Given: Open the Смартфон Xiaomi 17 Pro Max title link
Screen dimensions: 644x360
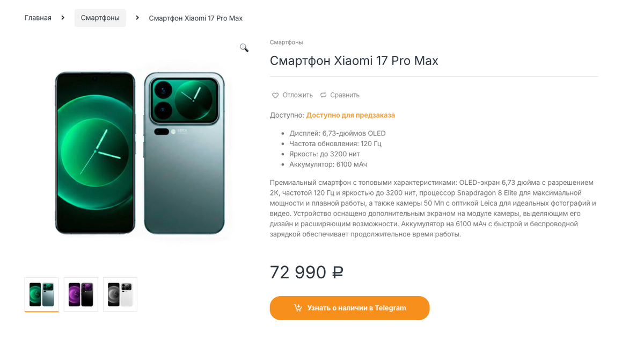Looking at the screenshot, I should point(354,60).
